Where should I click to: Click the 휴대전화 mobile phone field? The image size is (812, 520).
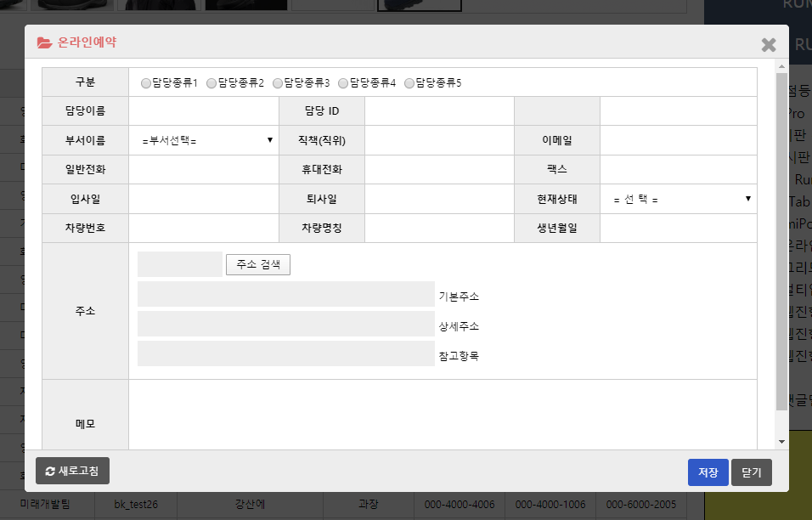438,169
